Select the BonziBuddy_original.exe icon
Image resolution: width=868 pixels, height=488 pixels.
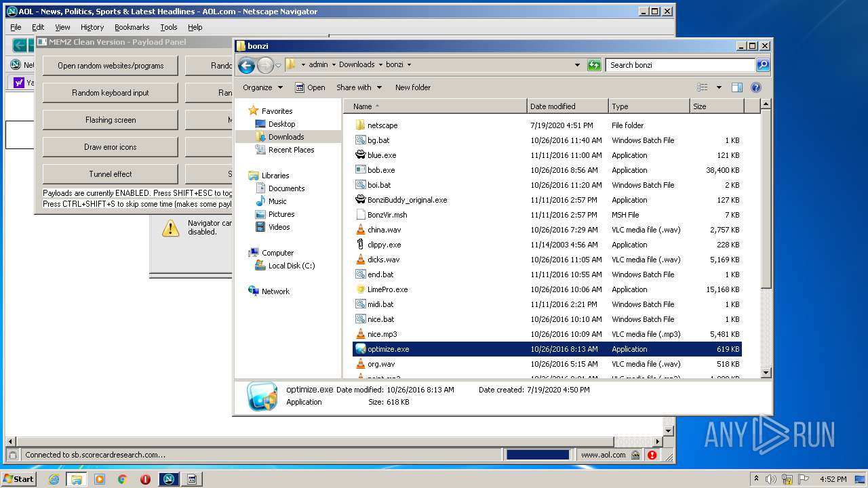pyautogui.click(x=361, y=200)
